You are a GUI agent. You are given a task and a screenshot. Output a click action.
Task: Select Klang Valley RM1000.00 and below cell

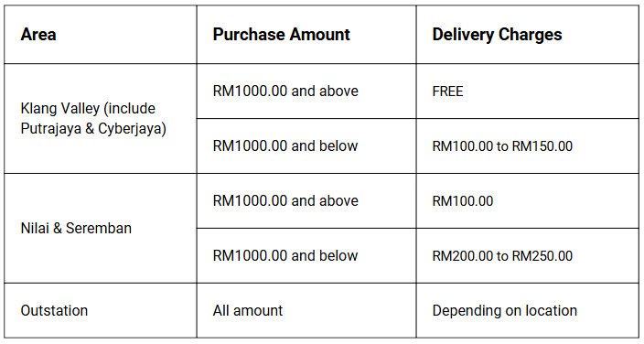(x=306, y=145)
